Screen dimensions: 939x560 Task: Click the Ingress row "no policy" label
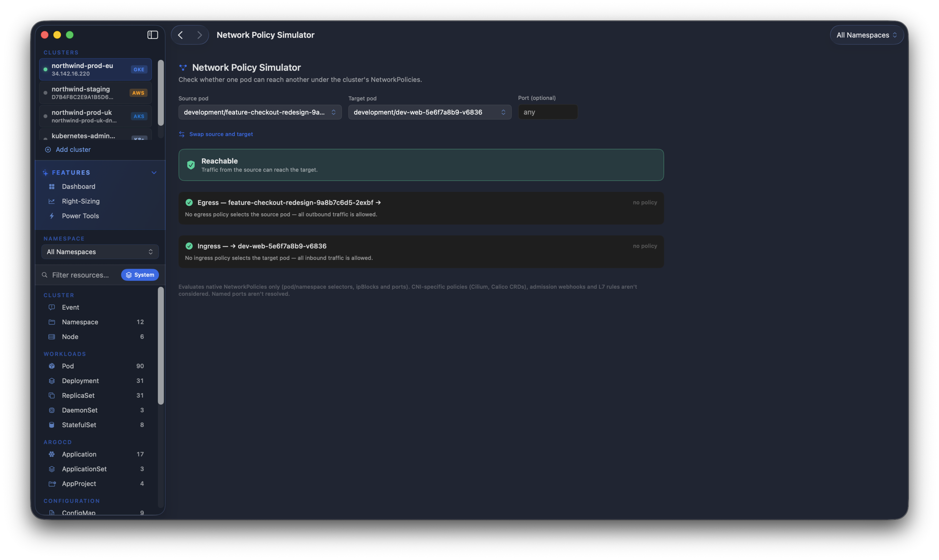pos(645,246)
